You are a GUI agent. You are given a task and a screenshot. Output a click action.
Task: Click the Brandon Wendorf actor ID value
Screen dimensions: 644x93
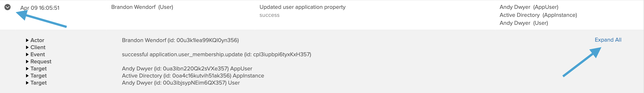(x=180, y=40)
